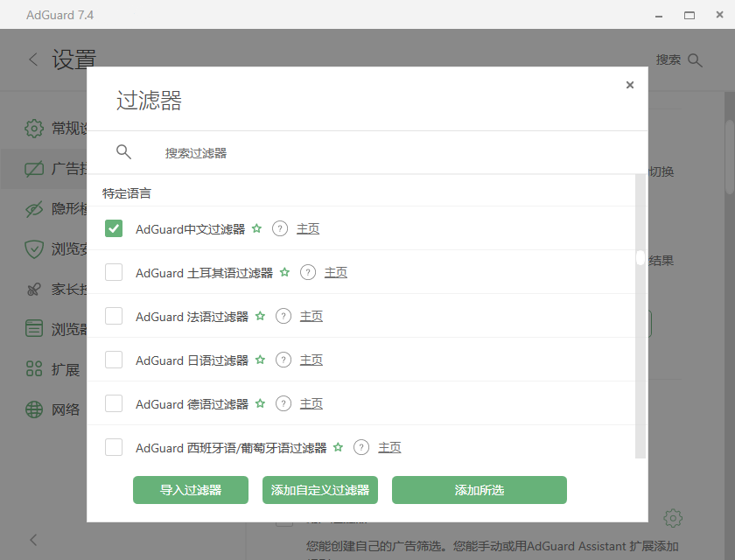The image size is (735, 560).
Task: Minimize the AdGuard 7.4 window
Action: tap(659, 16)
